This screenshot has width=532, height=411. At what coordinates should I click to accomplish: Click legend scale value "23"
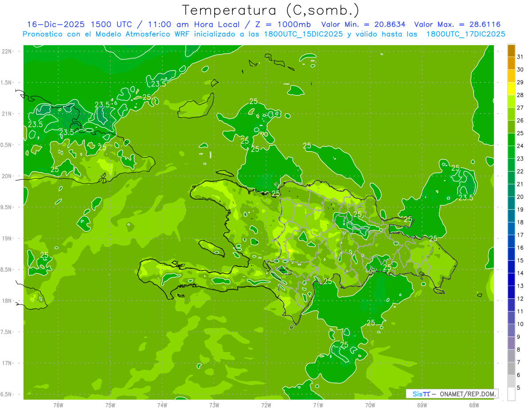[x=520, y=159]
